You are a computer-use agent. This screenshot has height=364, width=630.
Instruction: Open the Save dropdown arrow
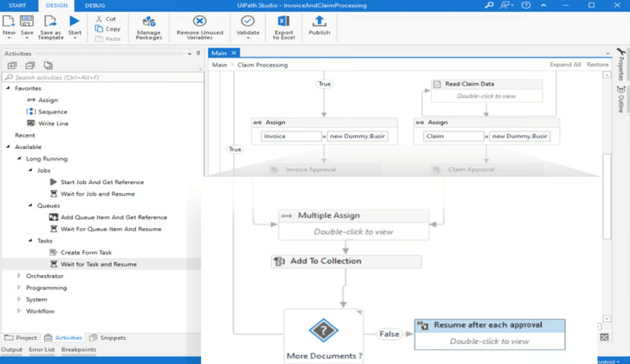click(27, 38)
